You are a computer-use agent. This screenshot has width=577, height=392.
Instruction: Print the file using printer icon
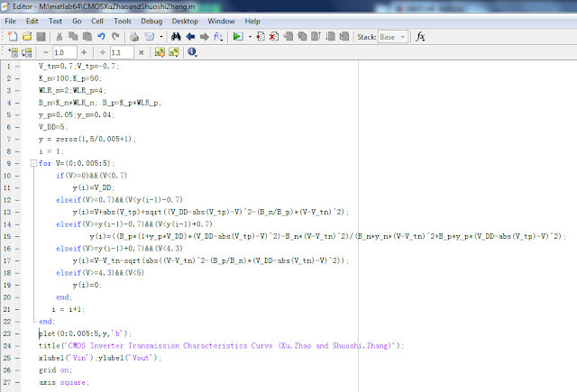point(134,36)
